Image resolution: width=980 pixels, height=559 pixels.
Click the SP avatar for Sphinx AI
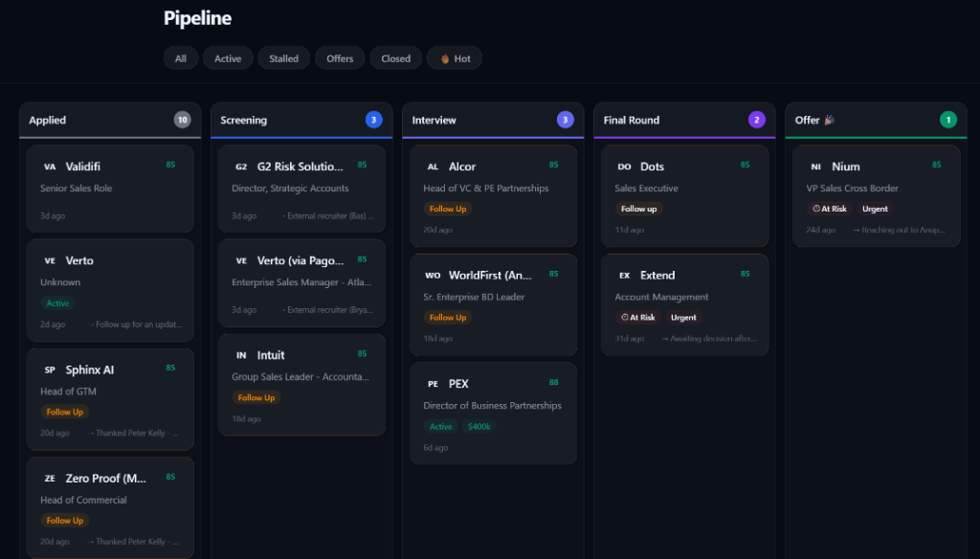[x=50, y=369]
